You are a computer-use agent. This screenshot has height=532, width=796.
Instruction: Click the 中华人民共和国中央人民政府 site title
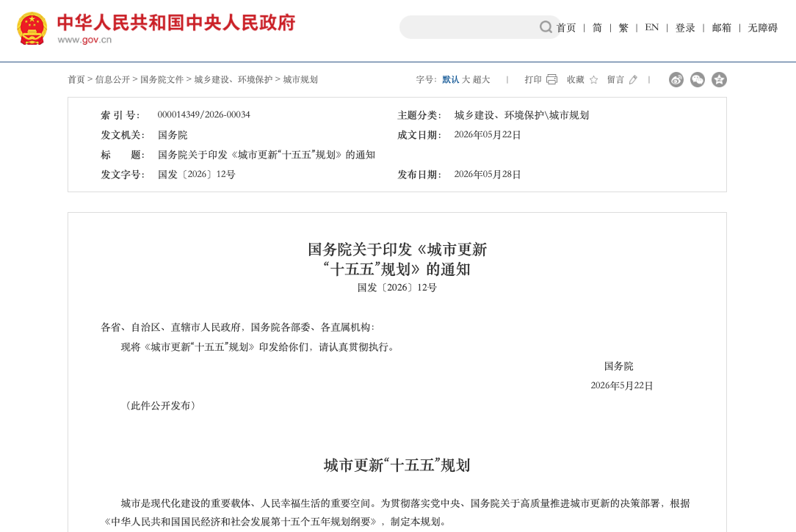click(176, 23)
